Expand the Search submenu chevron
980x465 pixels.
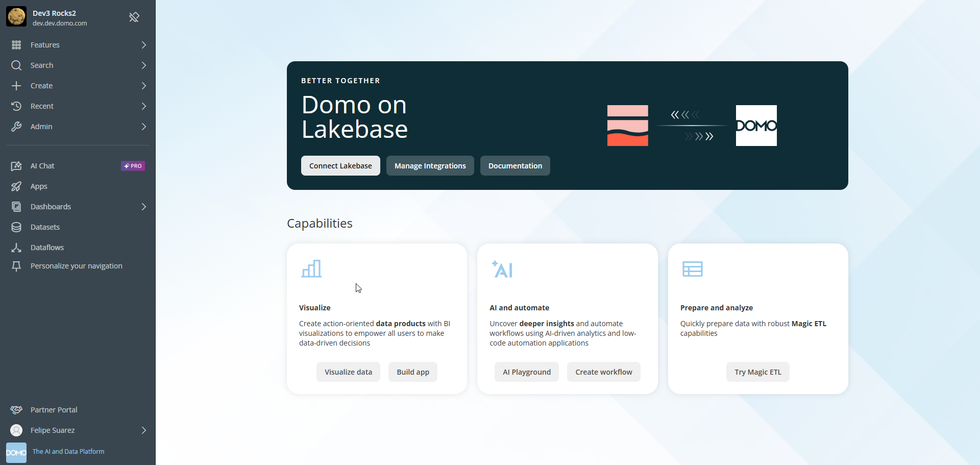144,65
